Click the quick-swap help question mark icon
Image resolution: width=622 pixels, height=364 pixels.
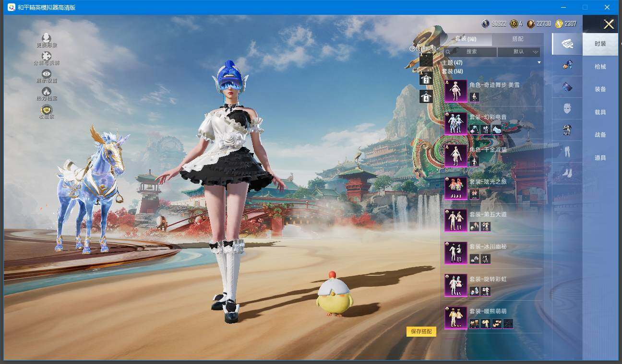tap(412, 49)
